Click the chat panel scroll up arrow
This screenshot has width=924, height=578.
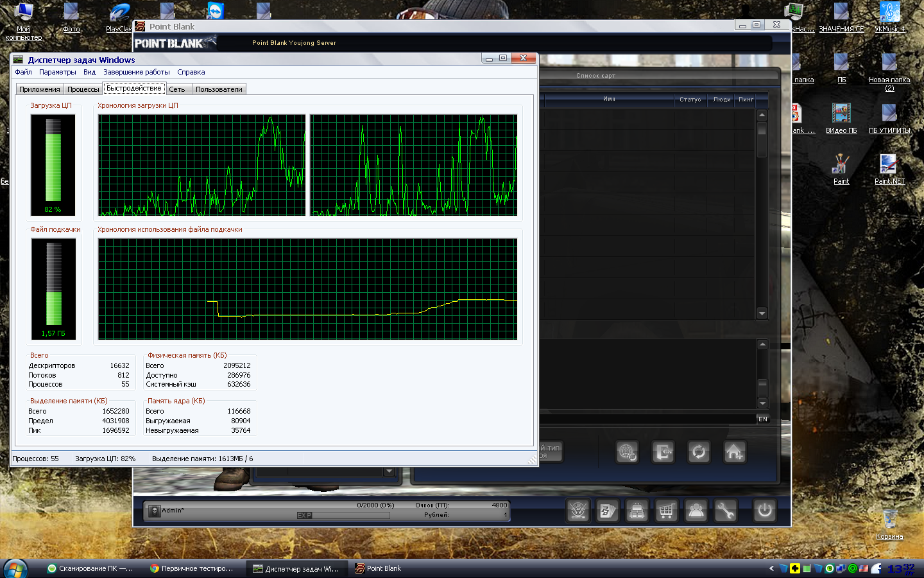coord(762,345)
